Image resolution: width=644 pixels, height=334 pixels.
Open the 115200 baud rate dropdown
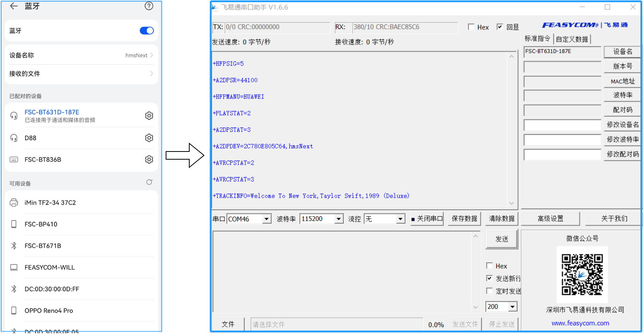339,219
